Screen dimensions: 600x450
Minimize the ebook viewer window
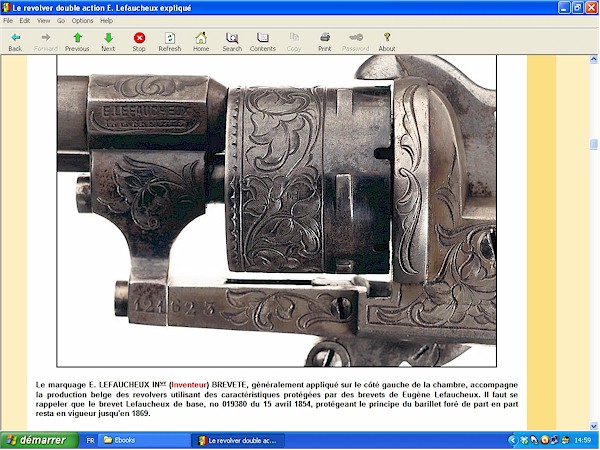click(x=564, y=8)
